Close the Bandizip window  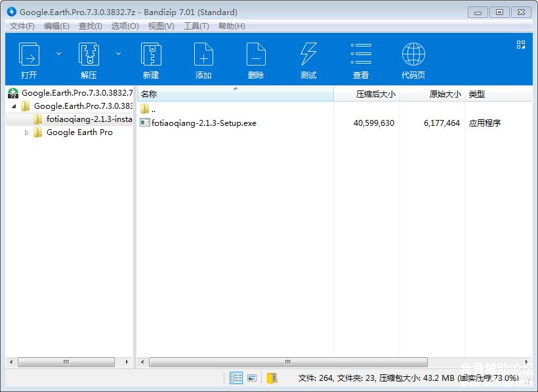coord(522,12)
